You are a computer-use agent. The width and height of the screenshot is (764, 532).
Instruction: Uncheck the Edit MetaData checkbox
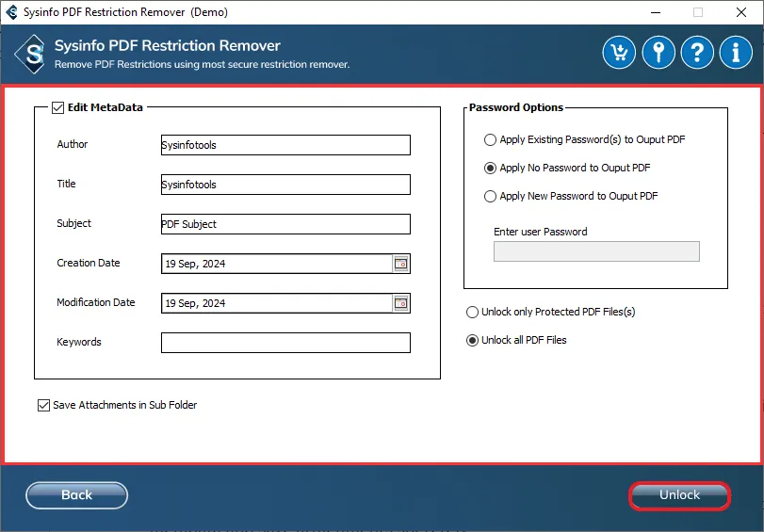click(x=58, y=107)
